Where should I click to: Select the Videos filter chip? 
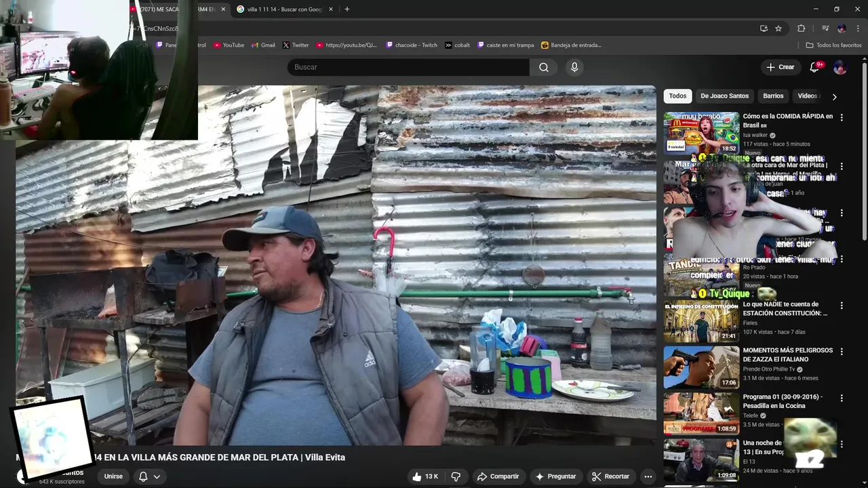808,96
